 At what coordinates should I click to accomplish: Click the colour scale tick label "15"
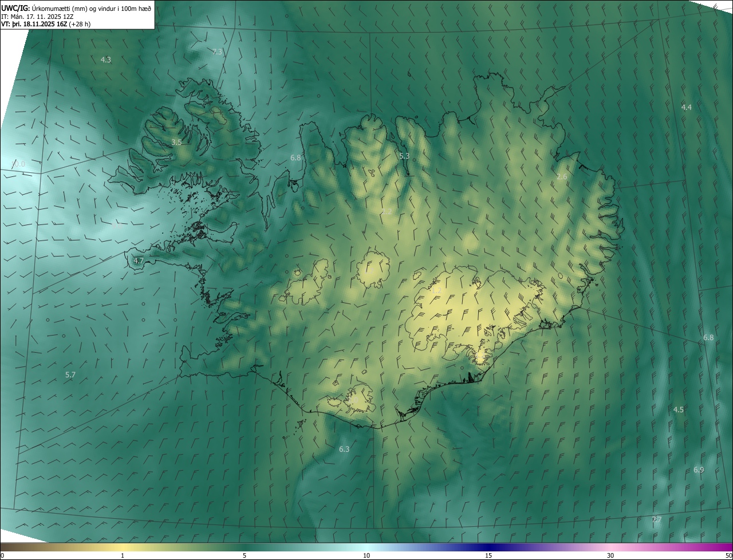[488, 555]
